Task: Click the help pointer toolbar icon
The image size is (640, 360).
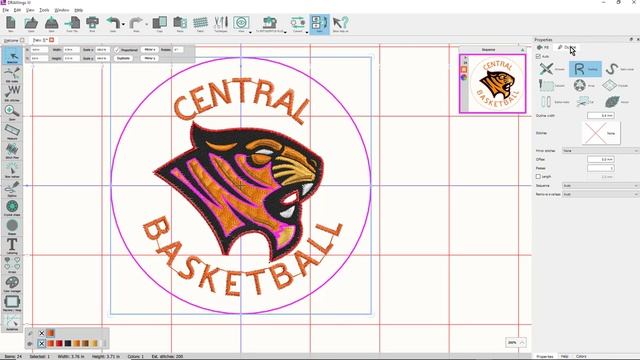Action: tap(340, 23)
